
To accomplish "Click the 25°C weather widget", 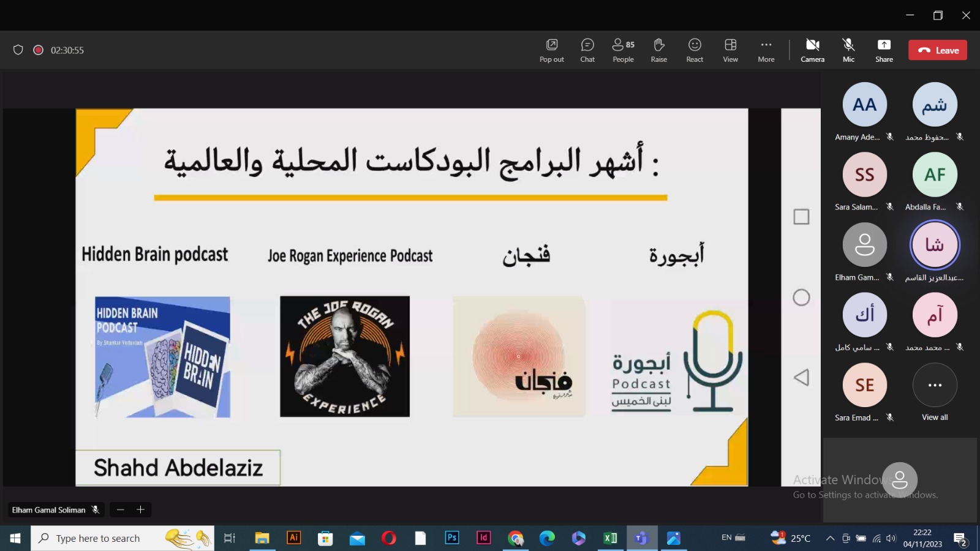I will (791, 538).
